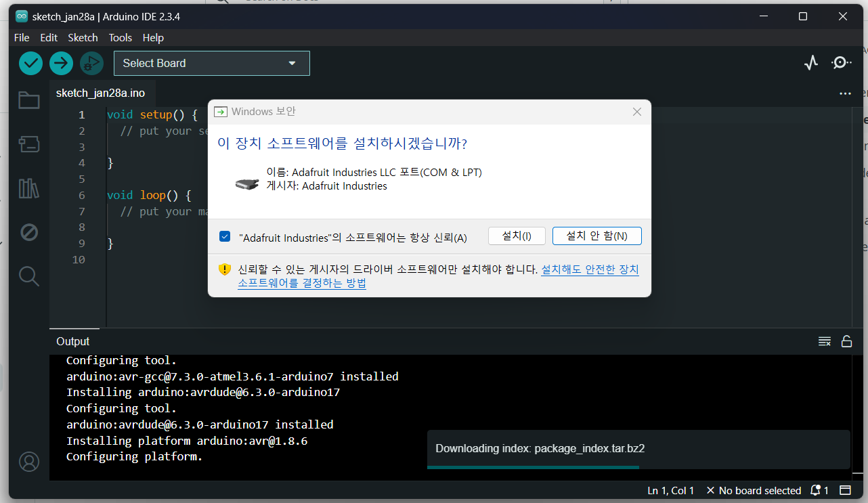Open the Boards Manager sidebar icon
Image resolution: width=868 pixels, height=503 pixels.
[x=28, y=144]
